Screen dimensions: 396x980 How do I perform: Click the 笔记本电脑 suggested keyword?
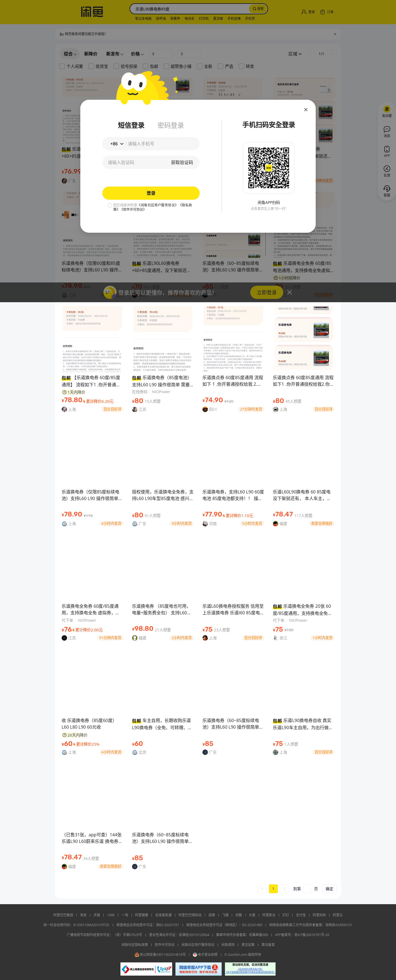coord(143,19)
